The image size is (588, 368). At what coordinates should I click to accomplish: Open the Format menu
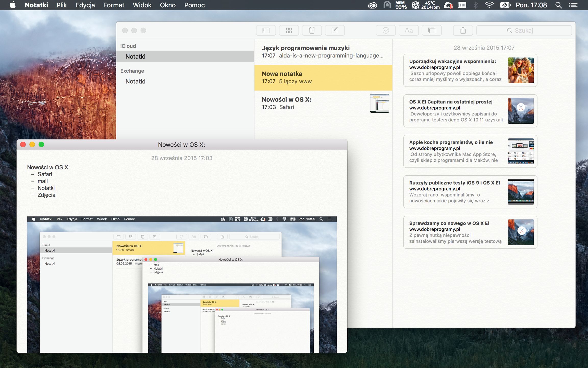pyautogui.click(x=114, y=5)
